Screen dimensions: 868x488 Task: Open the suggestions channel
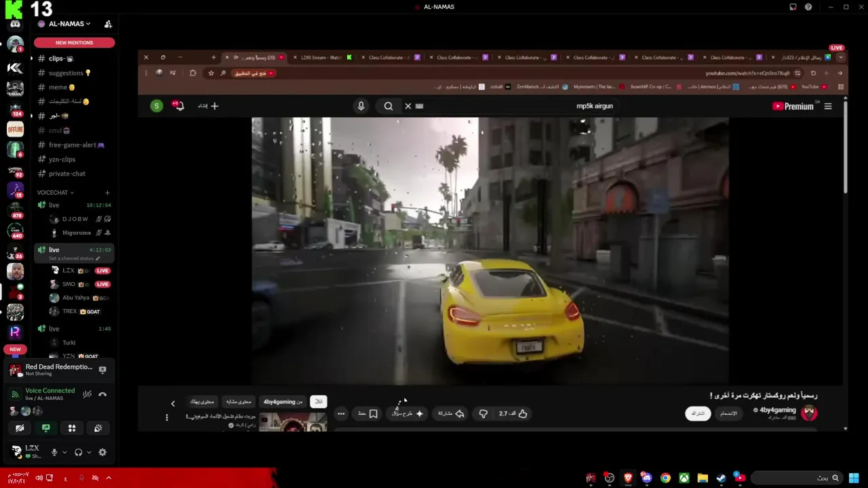click(75, 73)
